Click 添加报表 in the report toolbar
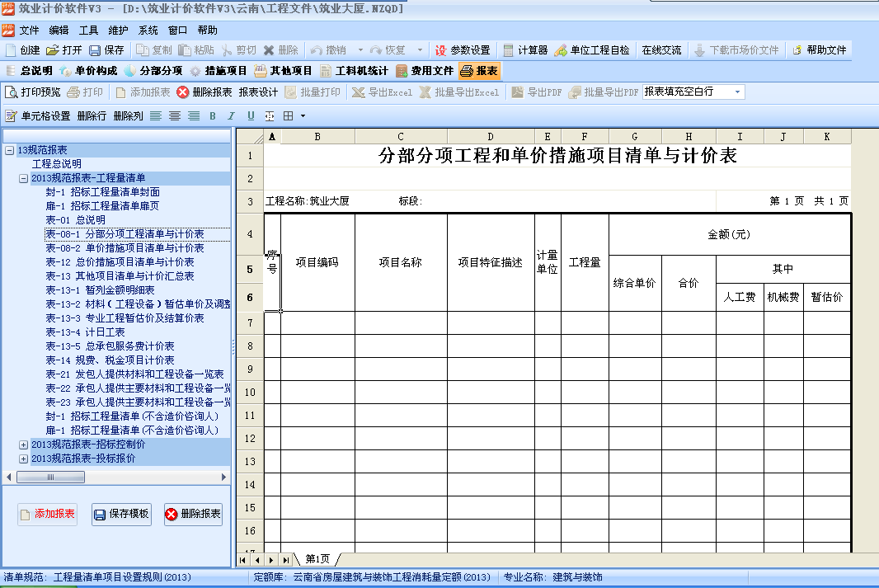The width and height of the screenshot is (879, 588). [x=143, y=92]
